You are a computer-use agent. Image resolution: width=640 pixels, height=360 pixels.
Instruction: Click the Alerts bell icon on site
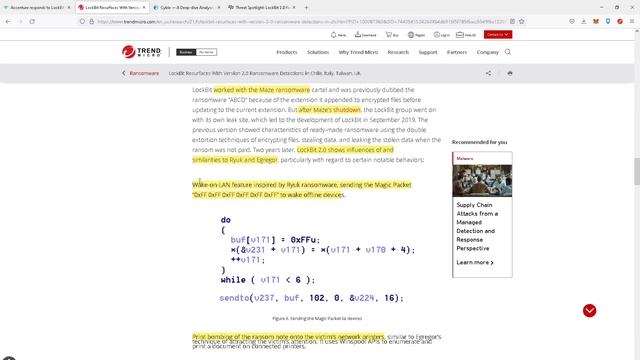point(333,35)
